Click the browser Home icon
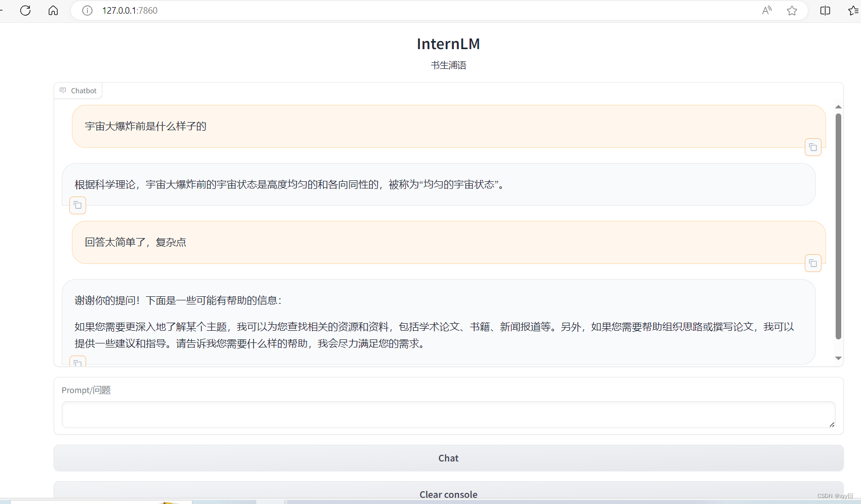The image size is (861, 504). click(x=53, y=10)
